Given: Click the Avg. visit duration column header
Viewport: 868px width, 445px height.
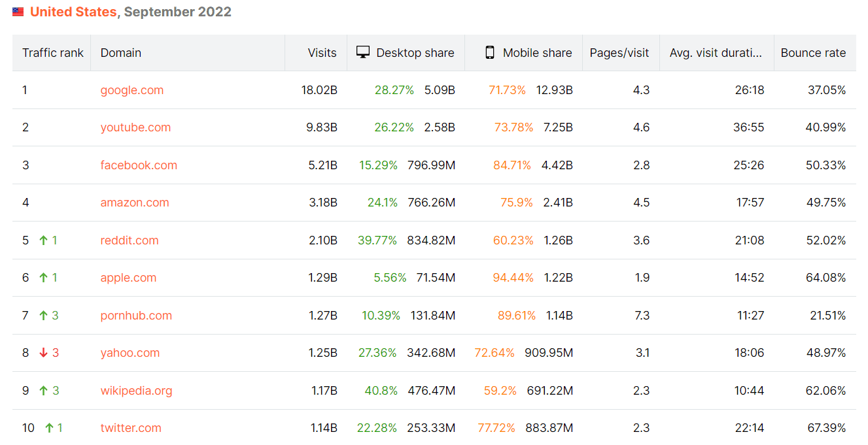Looking at the screenshot, I should [x=716, y=53].
